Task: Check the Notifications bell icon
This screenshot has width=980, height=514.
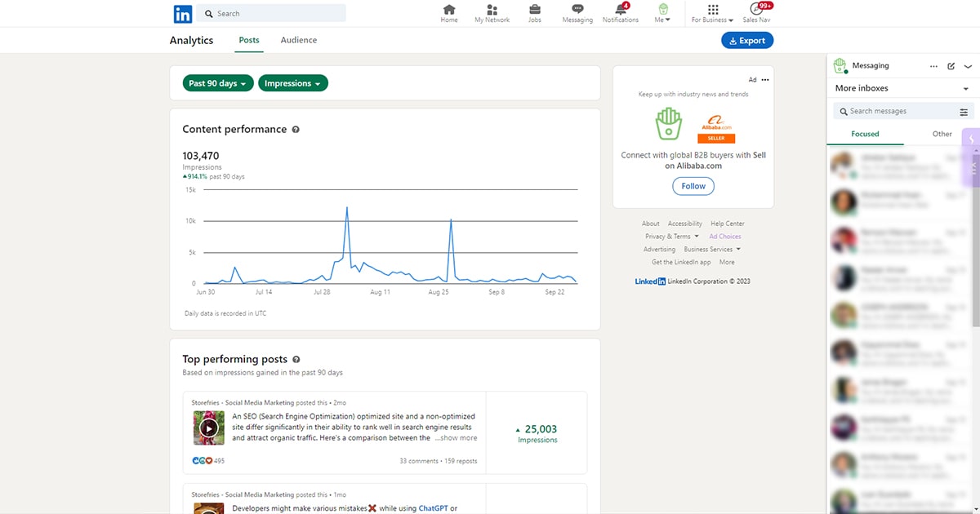Action: point(621,10)
